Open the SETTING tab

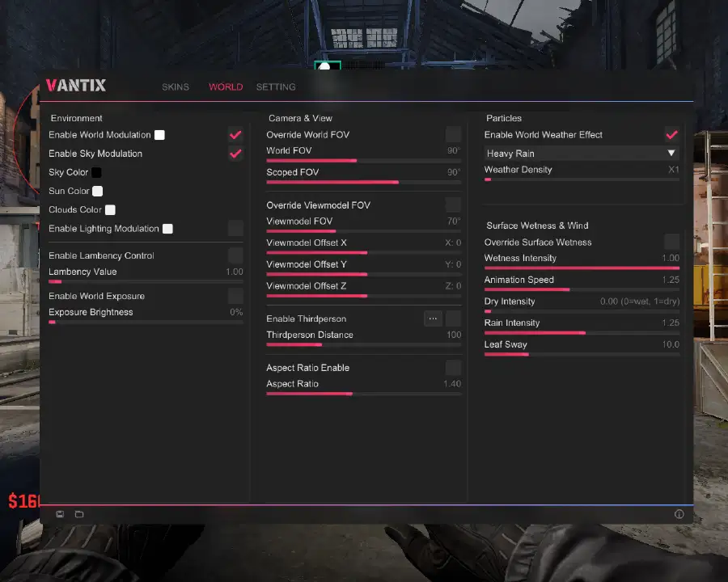coord(276,86)
